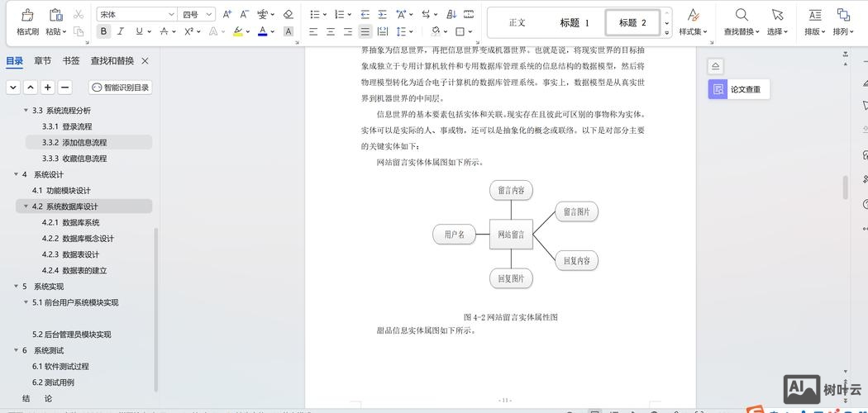Toggle Bold formatting
Viewport: 868px width, 413px height.
(103, 31)
